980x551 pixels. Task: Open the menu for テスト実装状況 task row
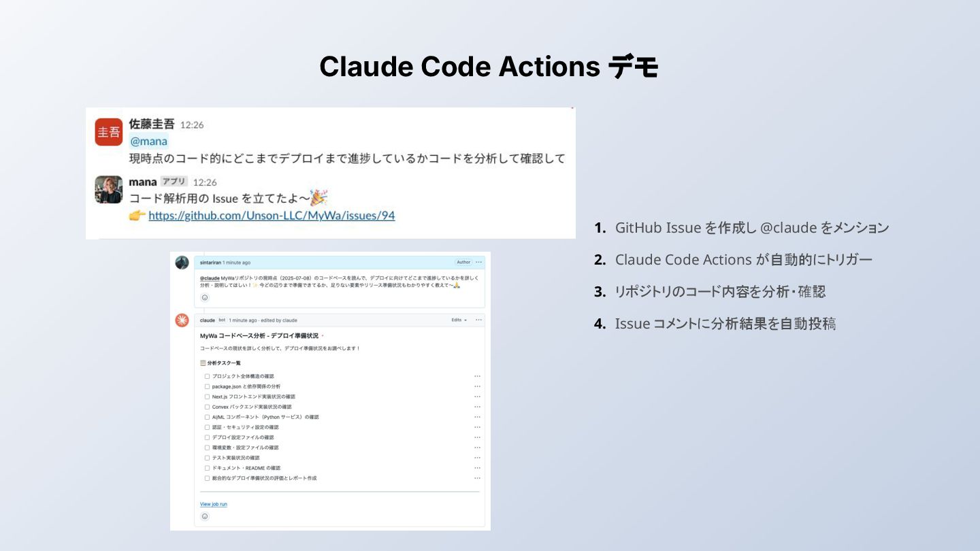477,458
